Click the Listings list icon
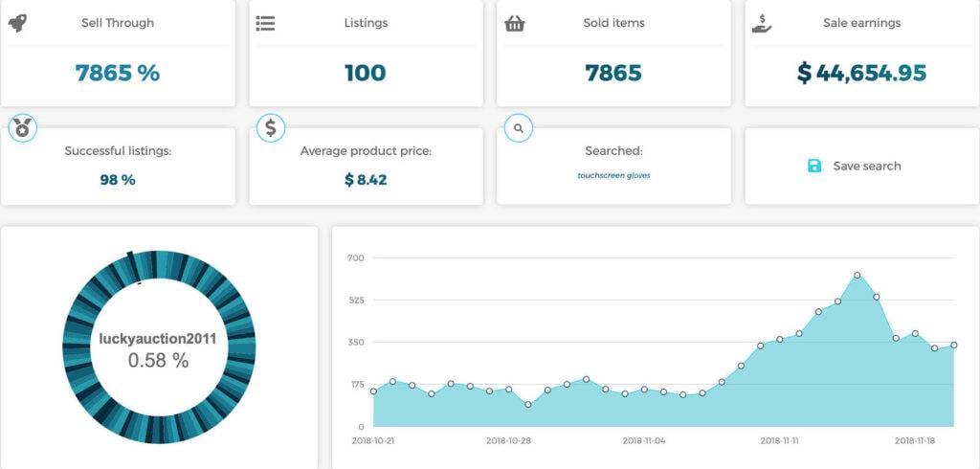The image size is (980, 469). (265, 23)
